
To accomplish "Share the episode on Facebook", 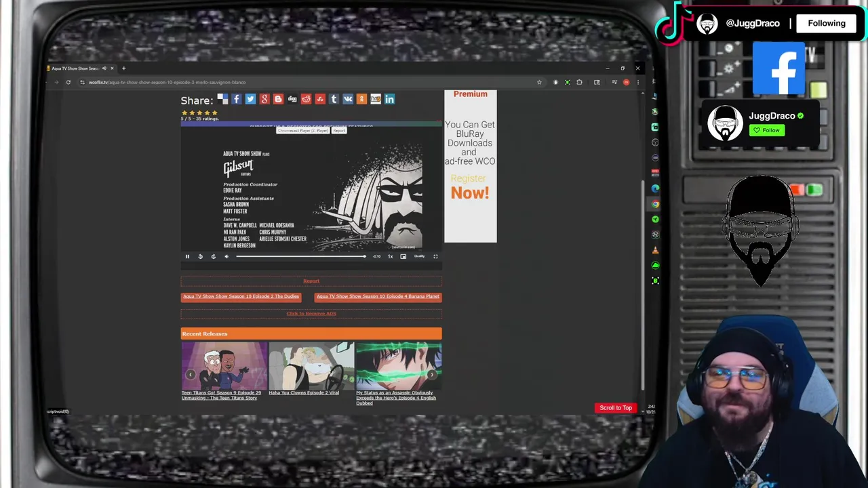I will click(x=236, y=99).
